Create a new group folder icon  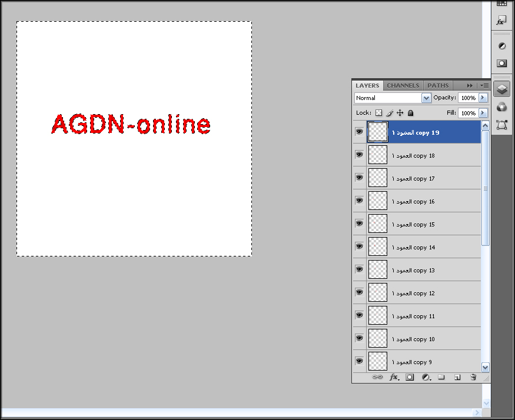coord(441,377)
